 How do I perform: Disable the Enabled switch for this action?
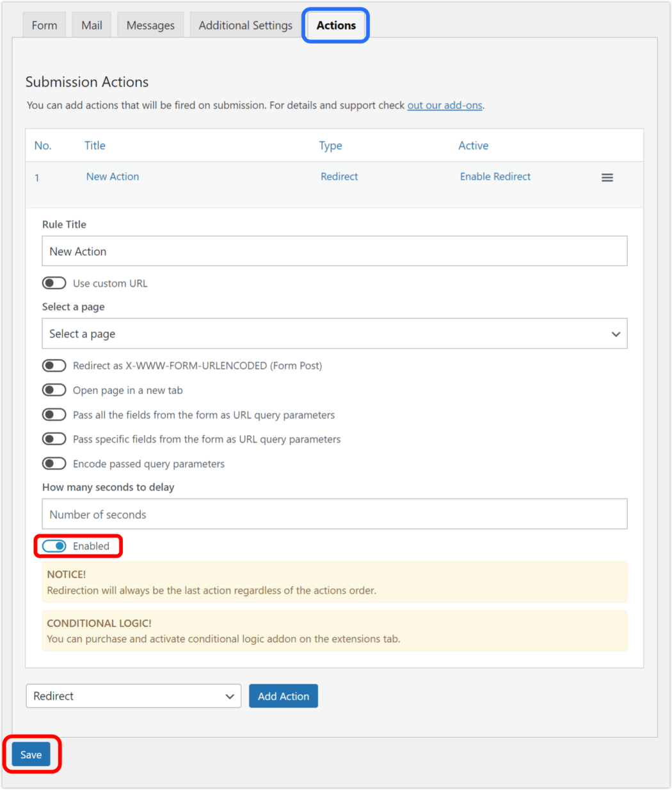point(54,546)
